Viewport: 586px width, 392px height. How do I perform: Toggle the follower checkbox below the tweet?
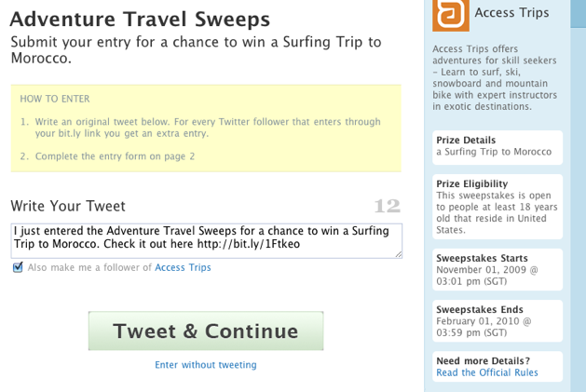[18, 267]
